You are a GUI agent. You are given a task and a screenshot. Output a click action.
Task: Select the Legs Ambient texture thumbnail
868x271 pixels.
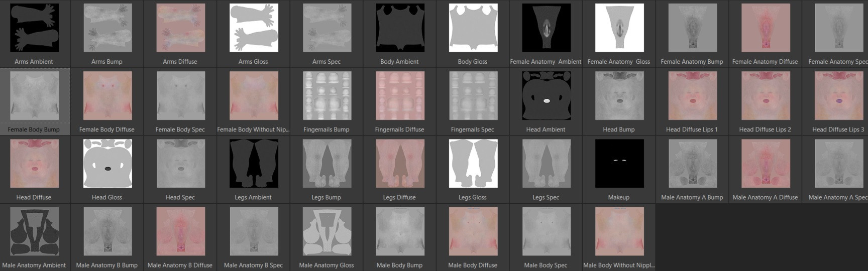click(254, 164)
